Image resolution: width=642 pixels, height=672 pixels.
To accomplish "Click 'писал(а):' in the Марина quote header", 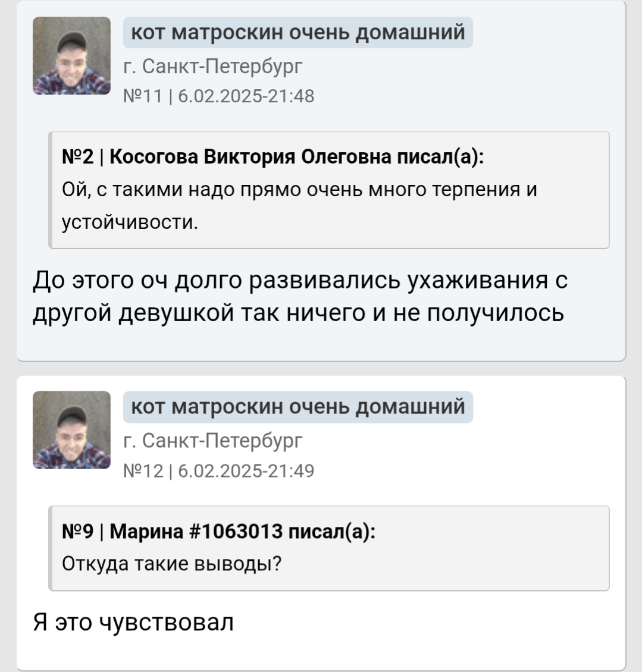I will tap(331, 531).
